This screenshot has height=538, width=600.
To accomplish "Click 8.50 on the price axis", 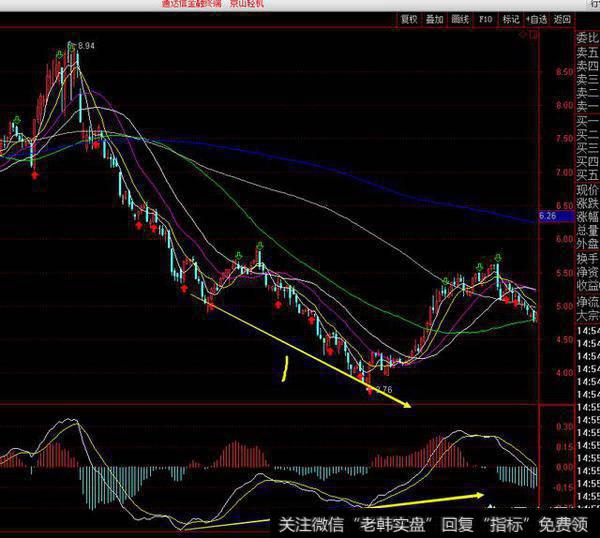I will click(x=564, y=72).
